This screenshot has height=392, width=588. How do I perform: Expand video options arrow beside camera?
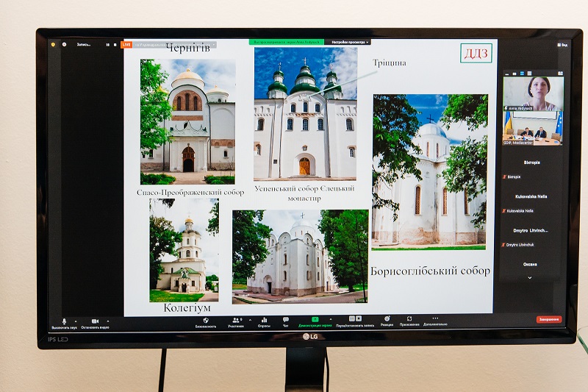click(107, 320)
